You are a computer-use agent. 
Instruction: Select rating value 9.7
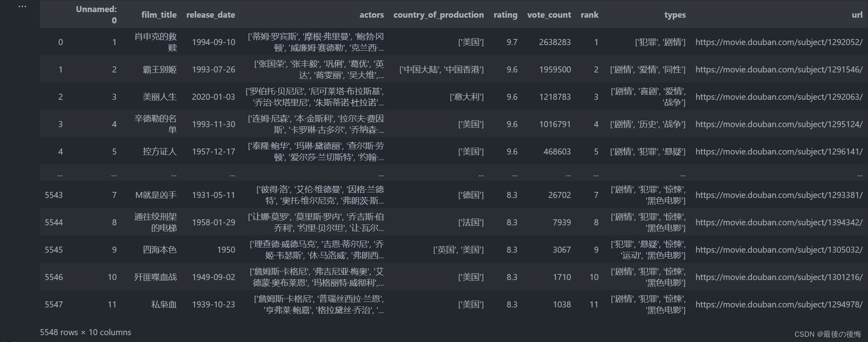[x=512, y=42]
